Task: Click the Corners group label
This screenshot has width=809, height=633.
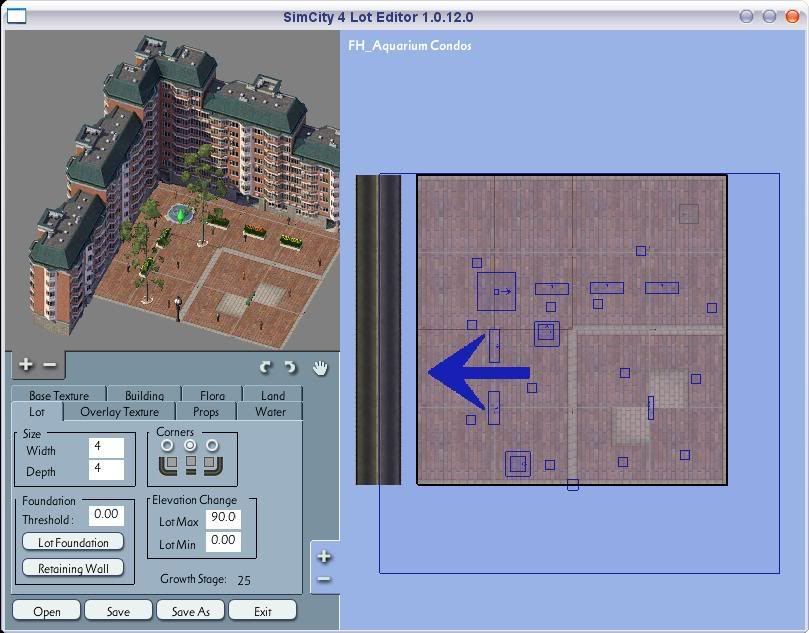Action: coord(175,432)
